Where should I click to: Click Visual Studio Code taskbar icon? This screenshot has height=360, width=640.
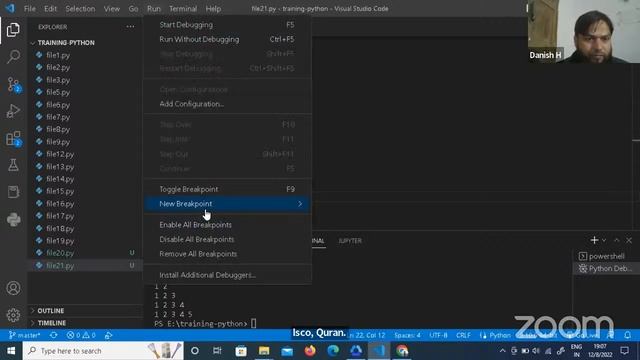click(379, 351)
